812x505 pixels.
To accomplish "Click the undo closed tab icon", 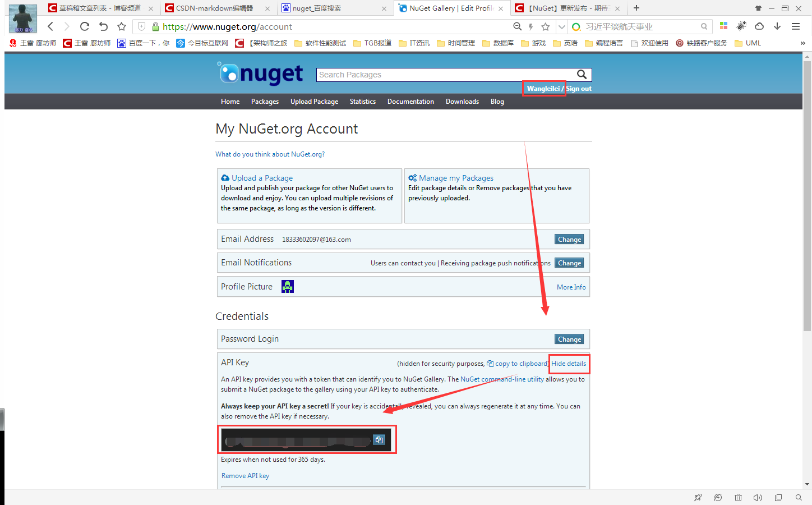I will [103, 26].
